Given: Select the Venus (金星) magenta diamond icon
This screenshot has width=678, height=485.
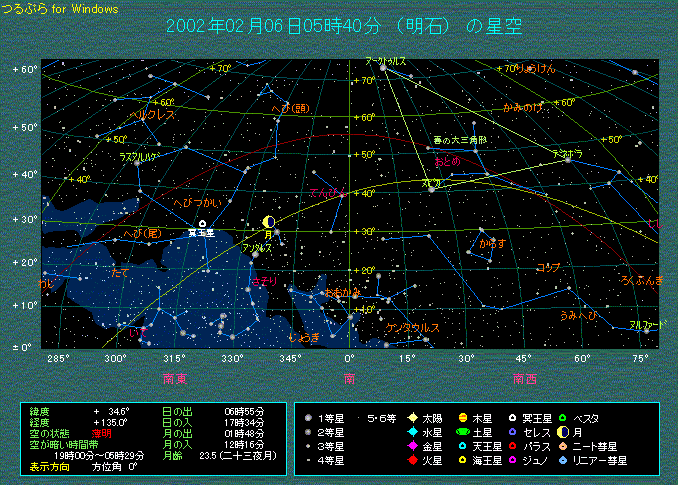Looking at the screenshot, I should (410, 446).
